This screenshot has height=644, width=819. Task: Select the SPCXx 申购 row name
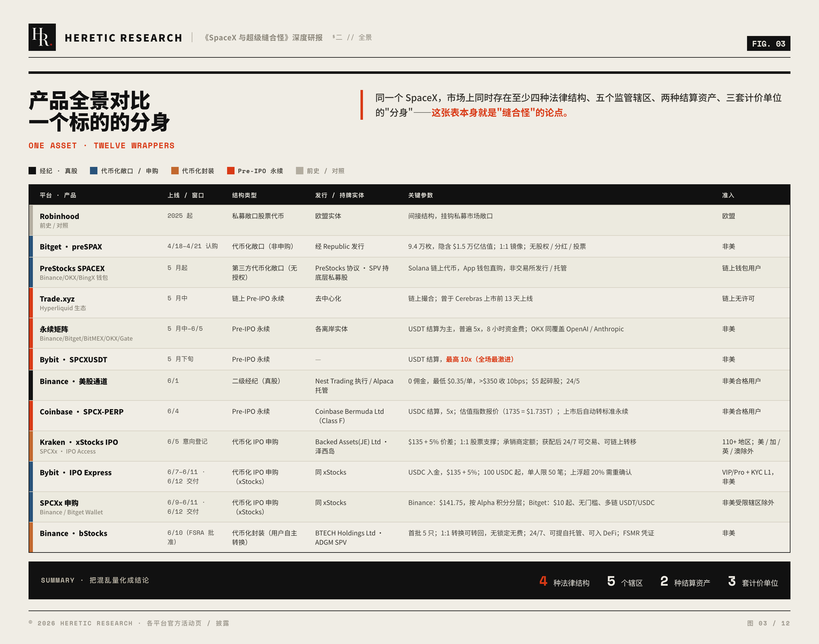[x=59, y=503]
